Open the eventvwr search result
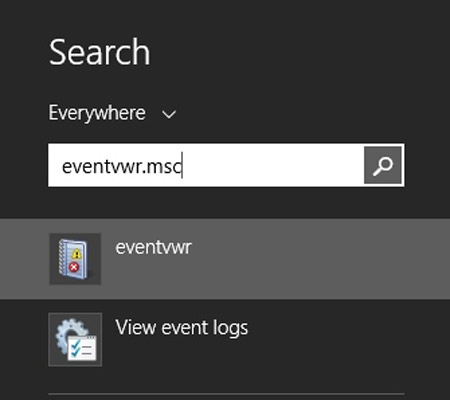The height and width of the screenshot is (400, 450). coord(225,259)
